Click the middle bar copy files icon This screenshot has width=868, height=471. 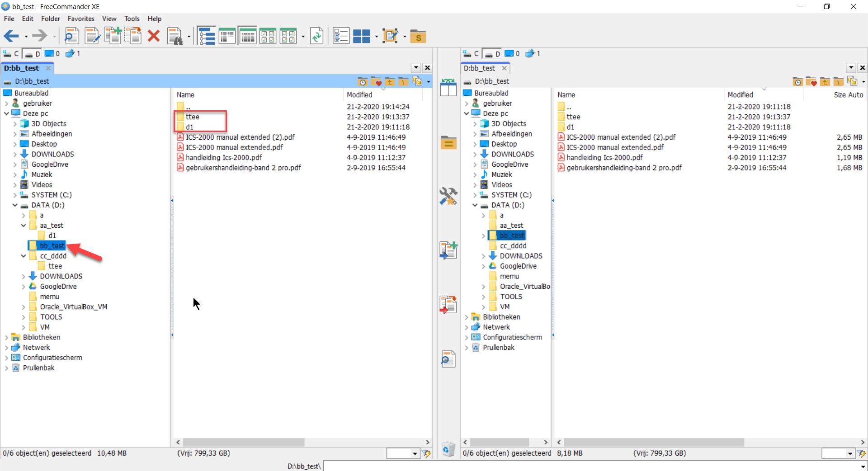point(448,250)
